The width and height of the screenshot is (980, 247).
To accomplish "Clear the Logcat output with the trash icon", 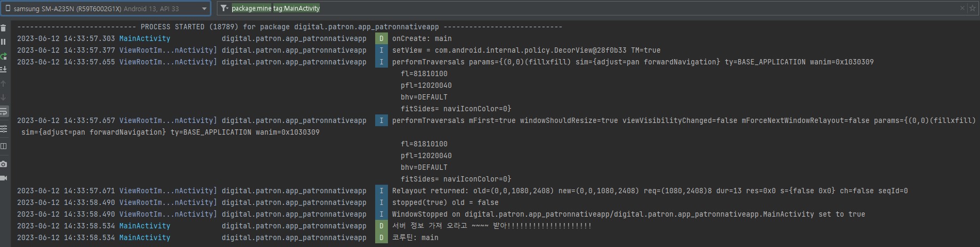I will (4, 28).
